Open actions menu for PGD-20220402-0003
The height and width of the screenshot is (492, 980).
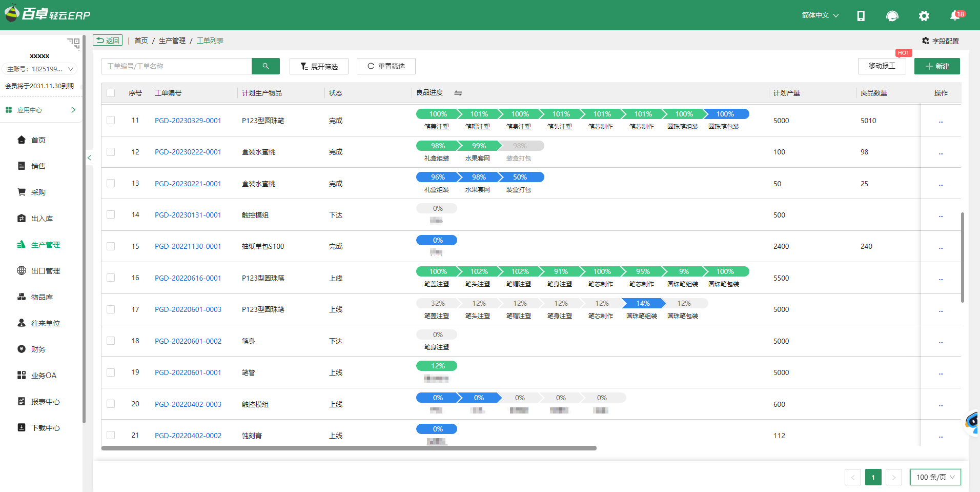[x=941, y=405]
